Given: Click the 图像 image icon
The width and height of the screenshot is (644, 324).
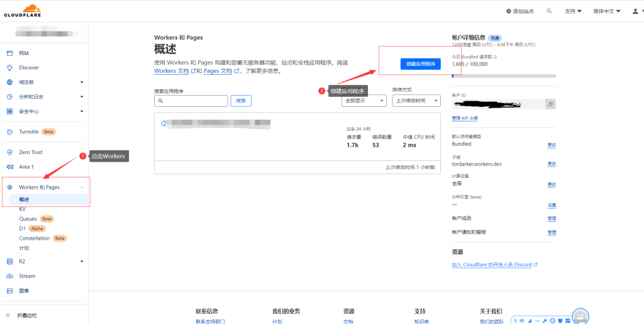Looking at the screenshot, I should point(10,290).
